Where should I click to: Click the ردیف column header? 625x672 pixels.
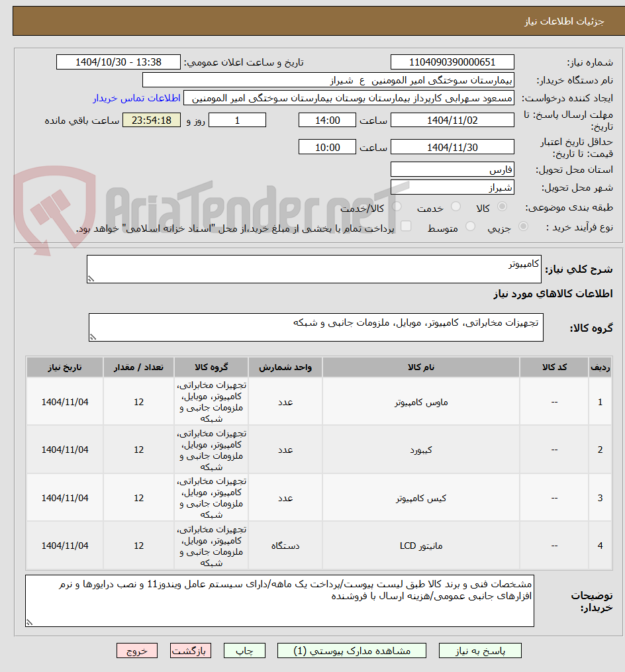pyautogui.click(x=600, y=367)
